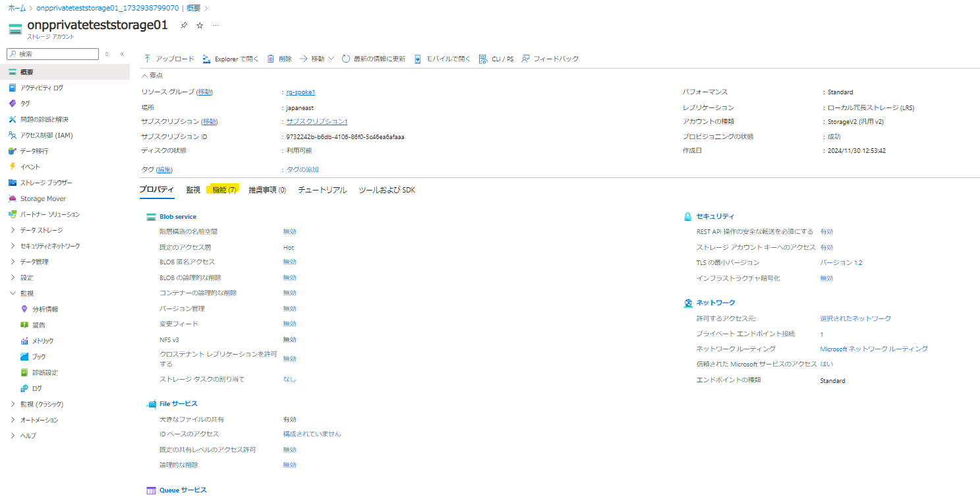980x499 pixels.
Task: Click セキュリティ heading link
Action: (x=715, y=216)
